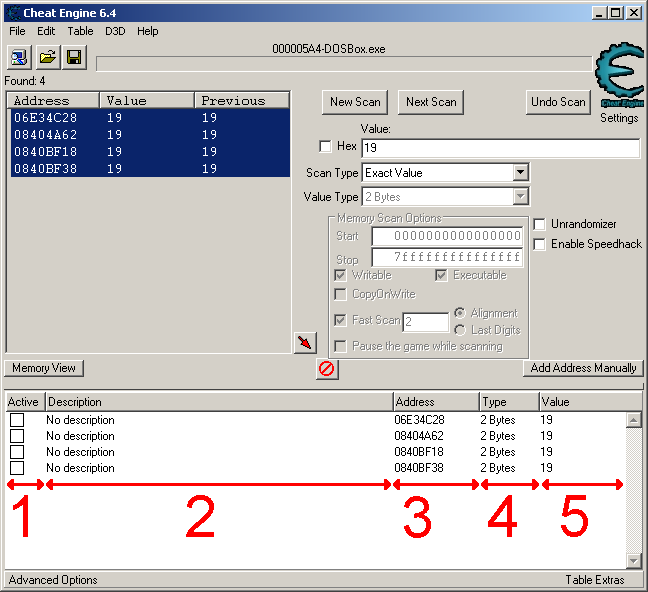Click the Description column header
The image size is (648, 592).
pos(219,402)
